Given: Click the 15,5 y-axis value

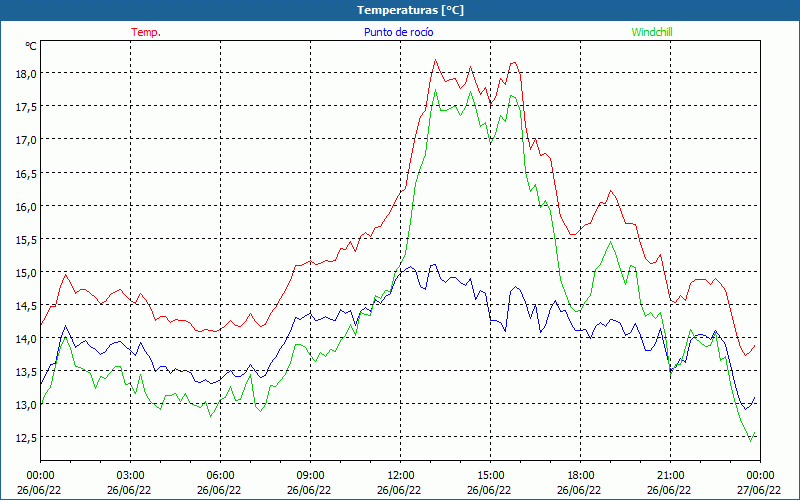Looking at the screenshot, I should click(x=27, y=239).
